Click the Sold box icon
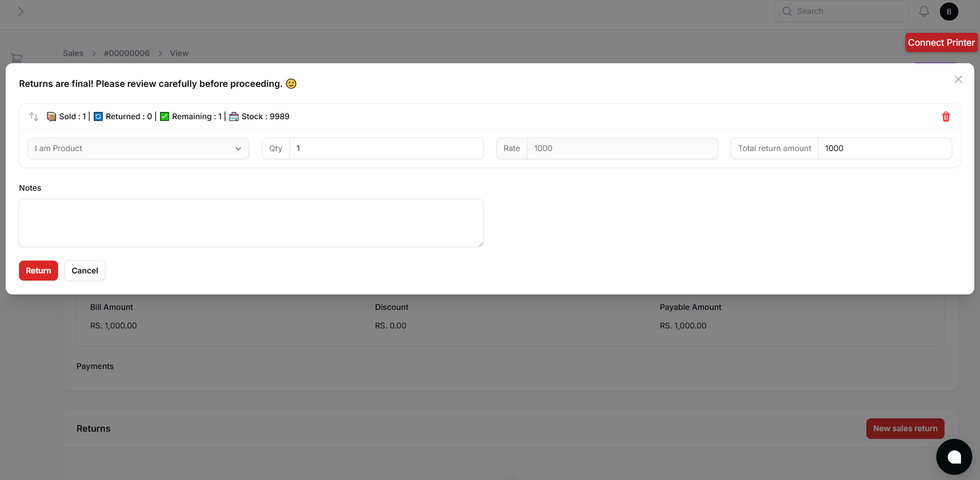The width and height of the screenshot is (980, 480). click(x=51, y=117)
